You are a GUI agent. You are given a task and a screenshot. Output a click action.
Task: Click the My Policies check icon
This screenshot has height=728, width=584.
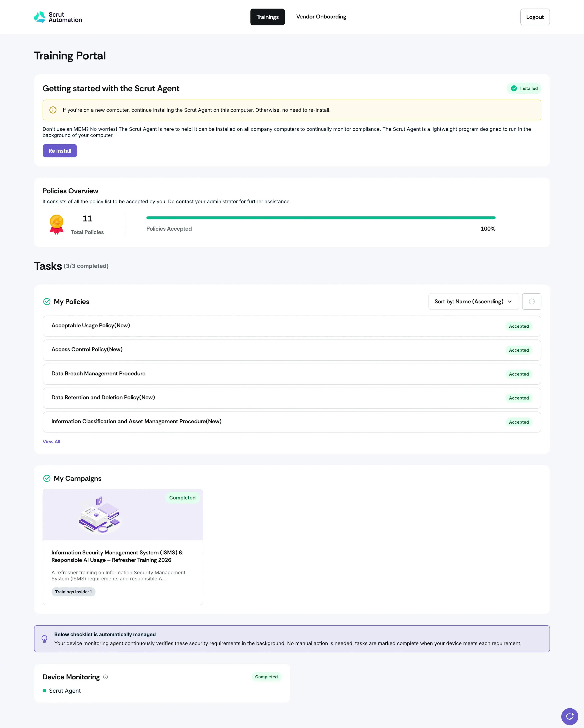click(47, 302)
